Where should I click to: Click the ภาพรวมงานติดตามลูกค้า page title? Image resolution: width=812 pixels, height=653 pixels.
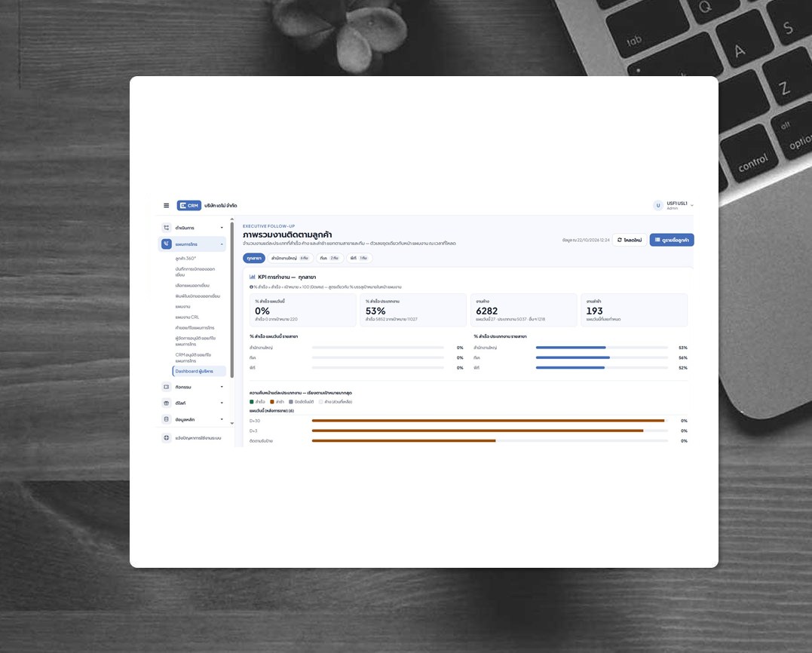click(x=287, y=235)
